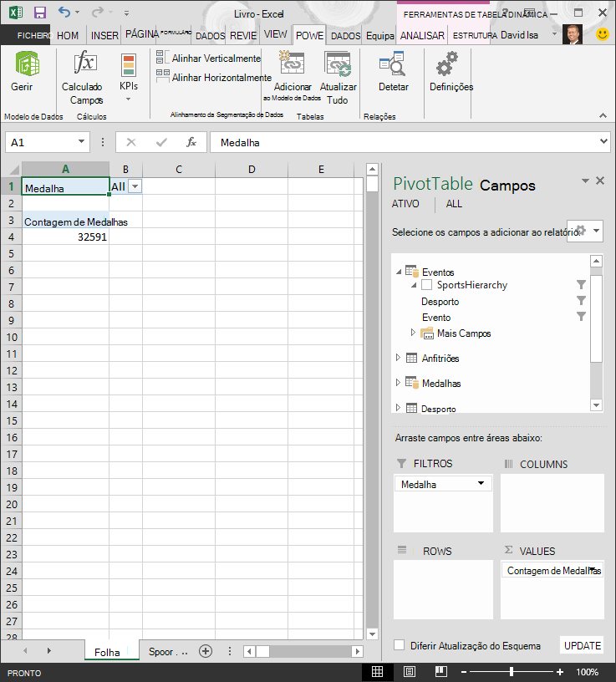Switch to the ESTRUTURA tab
Viewport: 616px width, 682px height.
pos(475,35)
